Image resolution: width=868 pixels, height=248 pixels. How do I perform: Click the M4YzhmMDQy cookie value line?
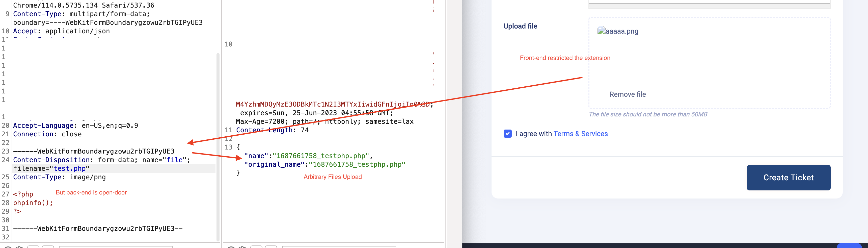pyautogui.click(x=335, y=104)
